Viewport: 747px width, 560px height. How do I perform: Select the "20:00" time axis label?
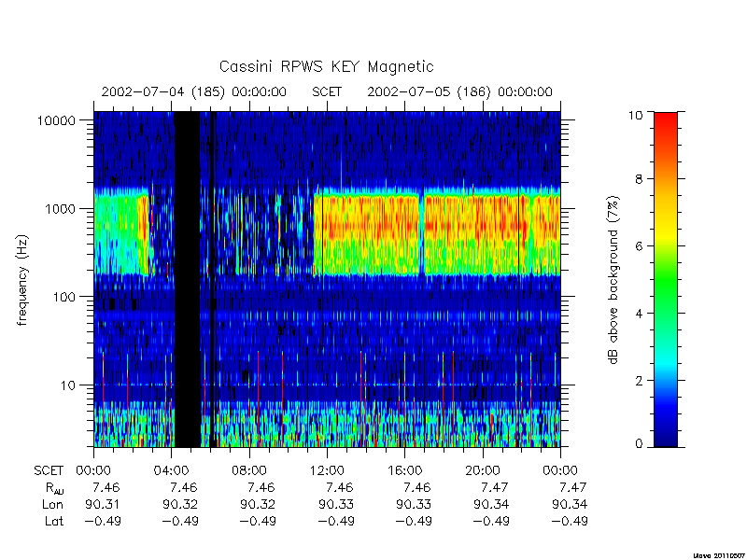pyautogui.click(x=483, y=471)
